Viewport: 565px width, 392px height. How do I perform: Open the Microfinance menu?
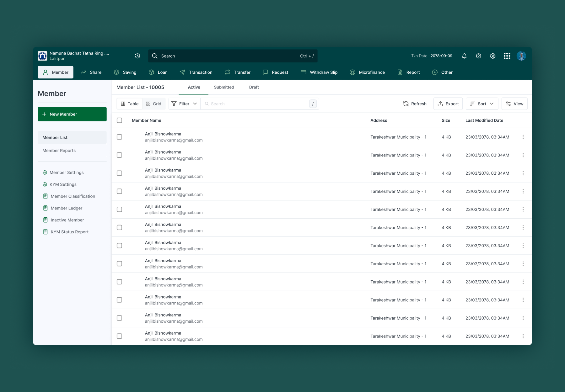pos(367,72)
